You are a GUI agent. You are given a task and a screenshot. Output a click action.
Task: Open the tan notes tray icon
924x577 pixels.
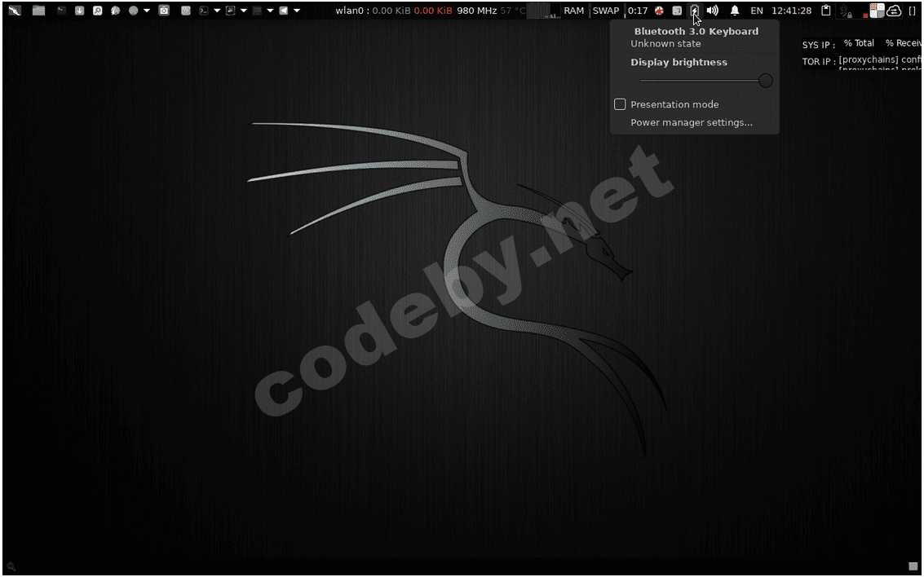tap(678, 11)
